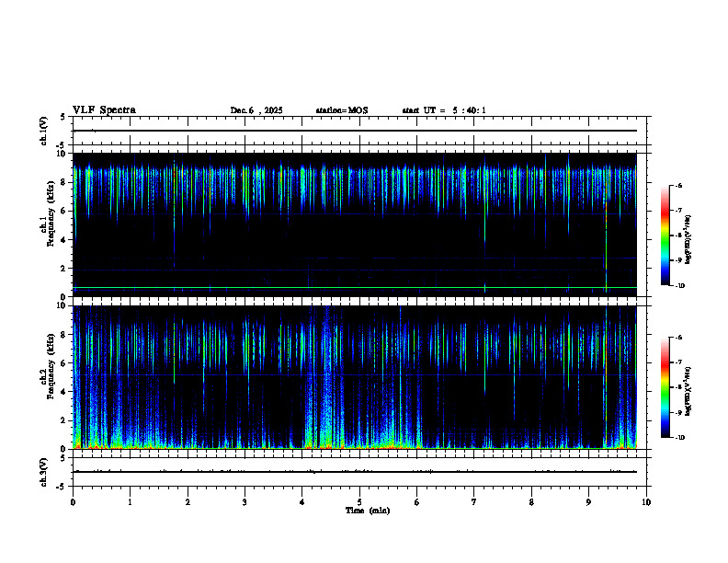Click the "station=MOS" header label
The height and width of the screenshot is (563, 728).
click(x=342, y=110)
